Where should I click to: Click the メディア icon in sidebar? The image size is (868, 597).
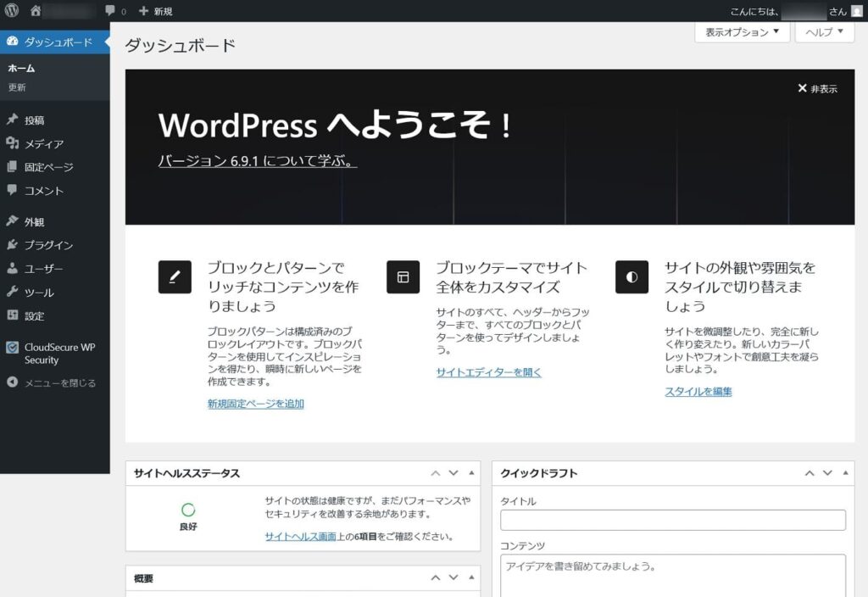12,143
